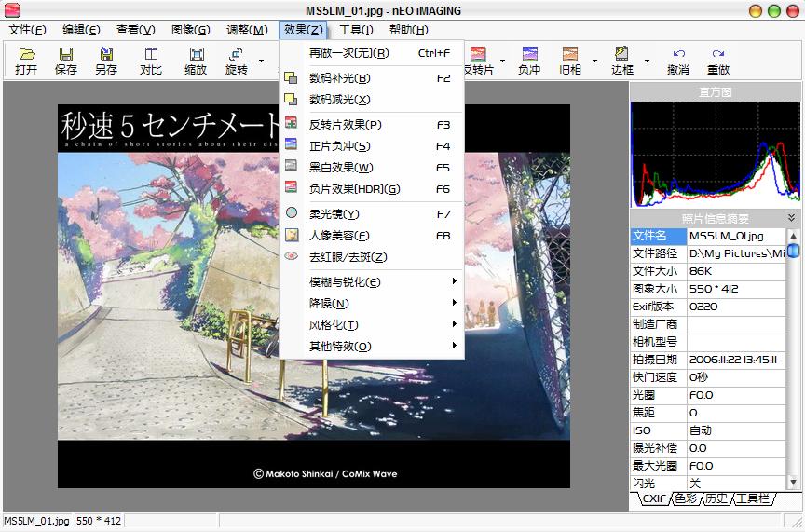Choose 负片效果[HDR](G) menu entry
Viewport: 805px width, 532px height.
(x=372, y=189)
